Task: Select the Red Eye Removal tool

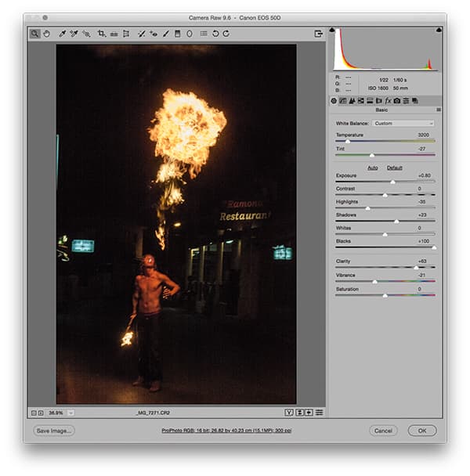Action: click(x=154, y=34)
